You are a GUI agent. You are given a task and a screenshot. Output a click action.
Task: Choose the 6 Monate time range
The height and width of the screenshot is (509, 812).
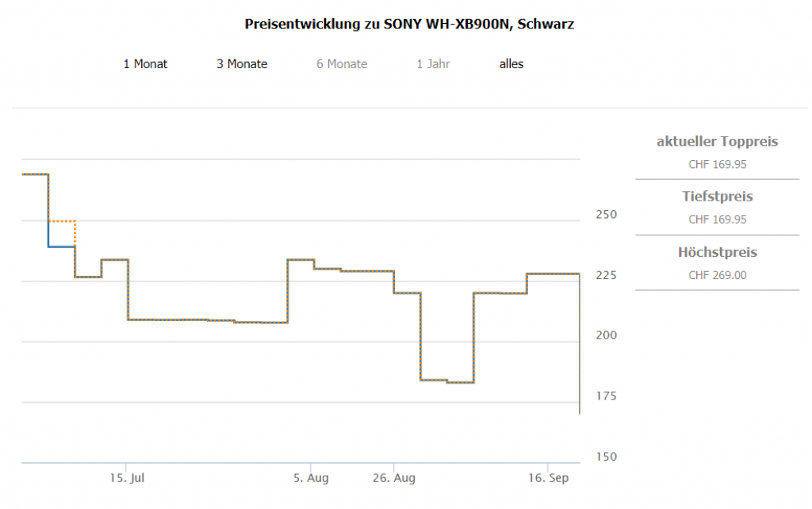tap(342, 64)
